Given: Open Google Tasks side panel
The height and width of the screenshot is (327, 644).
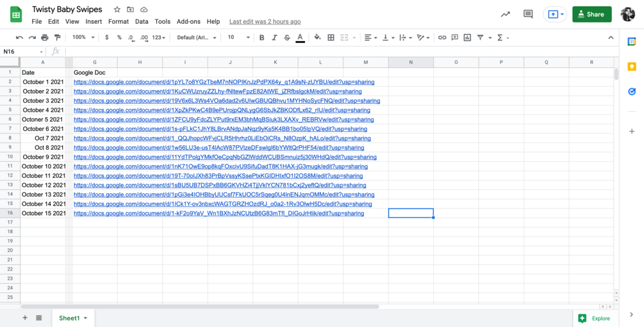Looking at the screenshot, I should [632, 92].
